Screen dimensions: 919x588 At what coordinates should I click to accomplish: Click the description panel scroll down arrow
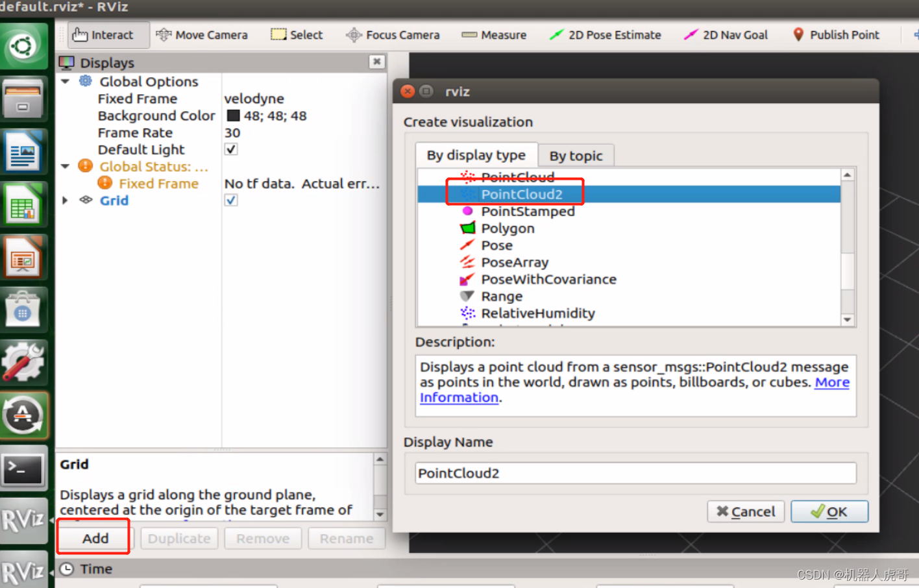click(380, 515)
